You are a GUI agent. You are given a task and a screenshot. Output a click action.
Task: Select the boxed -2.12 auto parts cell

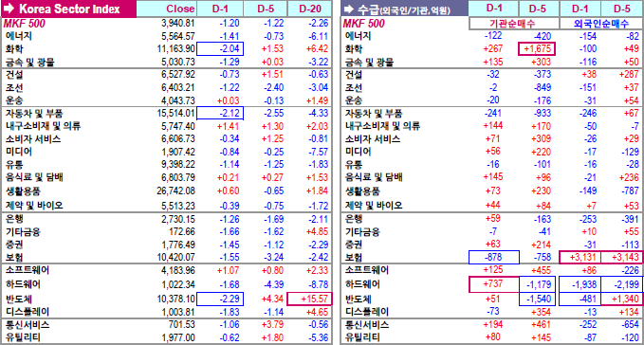pos(220,113)
